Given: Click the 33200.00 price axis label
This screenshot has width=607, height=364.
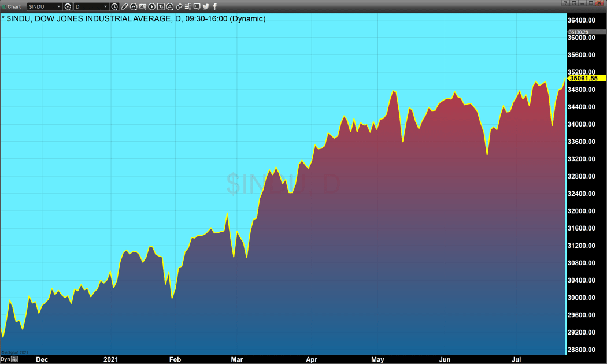Looking at the screenshot, I should point(581,159).
